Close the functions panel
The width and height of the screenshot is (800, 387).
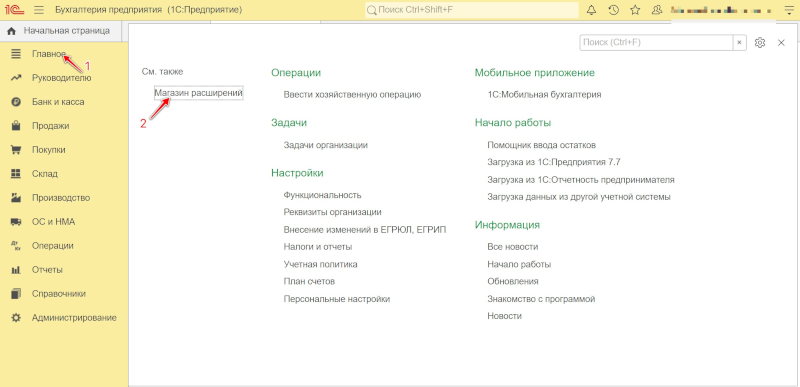(x=781, y=43)
